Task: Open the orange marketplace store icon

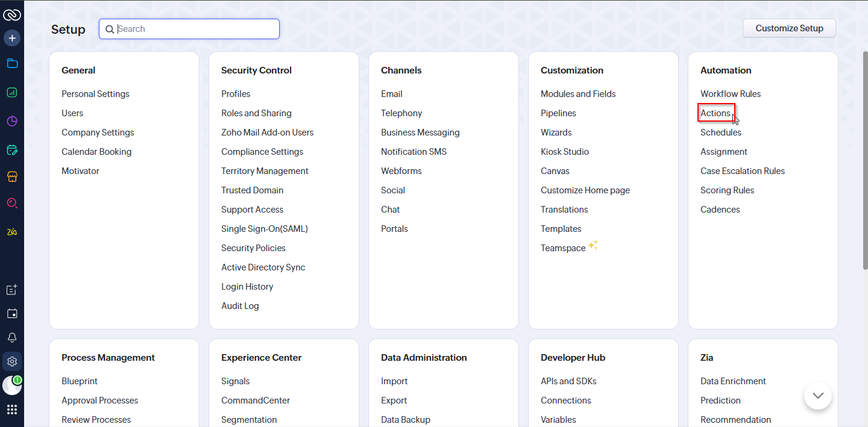Action: click(12, 176)
